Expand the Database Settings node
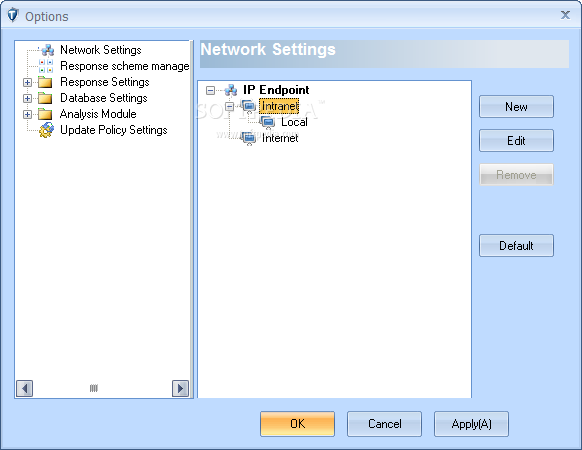The width and height of the screenshot is (582, 450). pos(27,98)
